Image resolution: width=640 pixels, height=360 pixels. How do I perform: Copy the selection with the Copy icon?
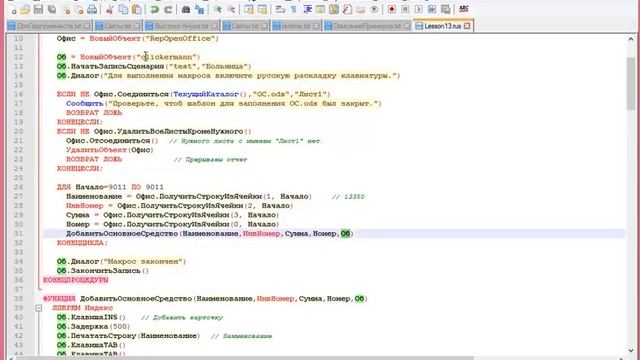[123, 9]
